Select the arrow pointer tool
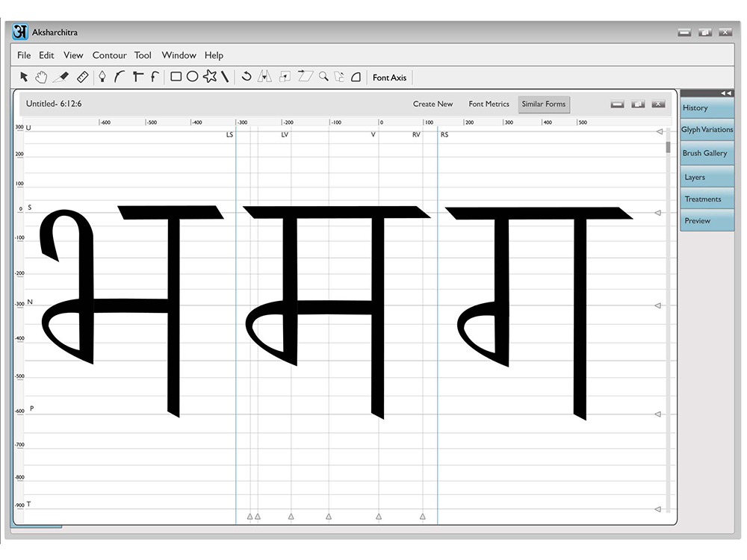 [x=24, y=77]
